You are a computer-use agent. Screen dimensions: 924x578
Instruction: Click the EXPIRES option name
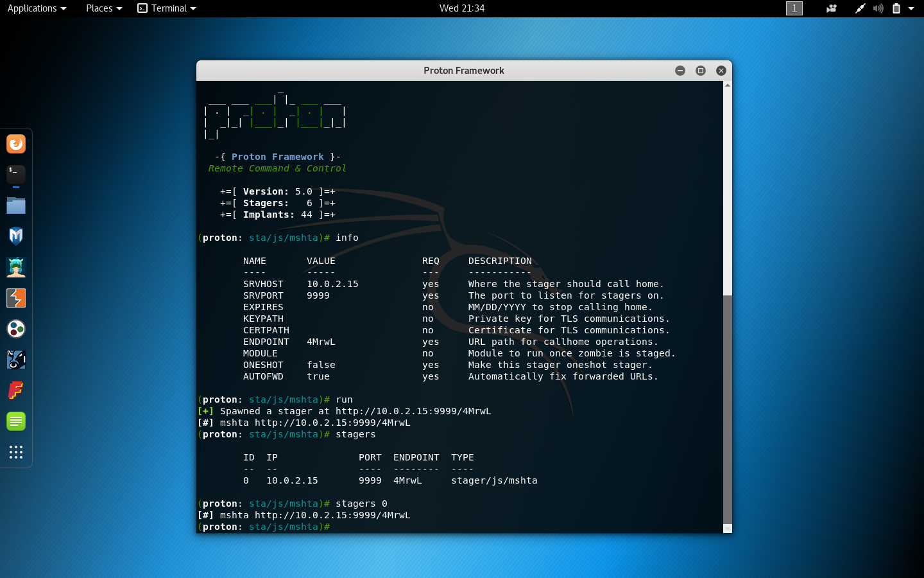(263, 307)
